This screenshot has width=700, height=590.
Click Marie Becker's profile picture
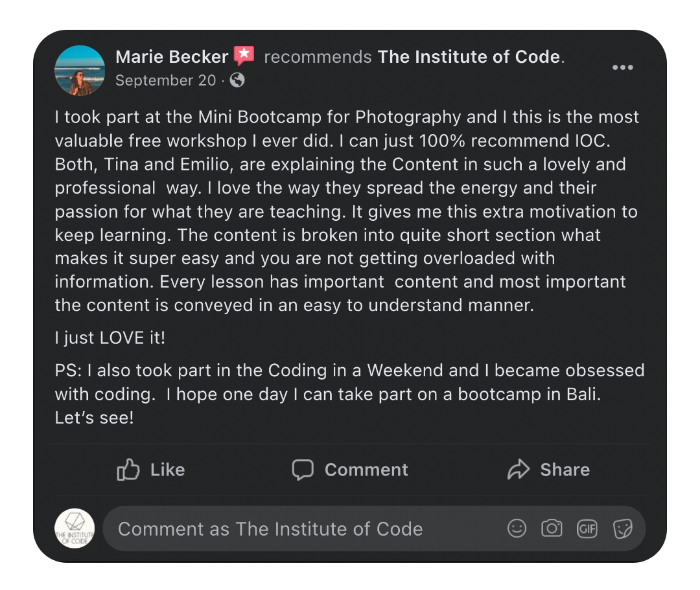click(80, 71)
